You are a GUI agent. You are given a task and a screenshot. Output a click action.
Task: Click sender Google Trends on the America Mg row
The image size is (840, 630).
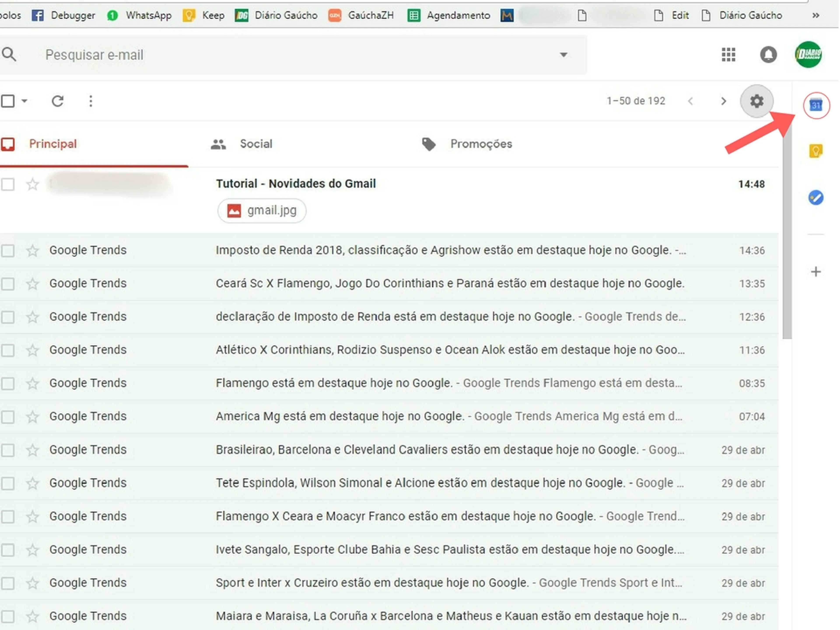[88, 416]
